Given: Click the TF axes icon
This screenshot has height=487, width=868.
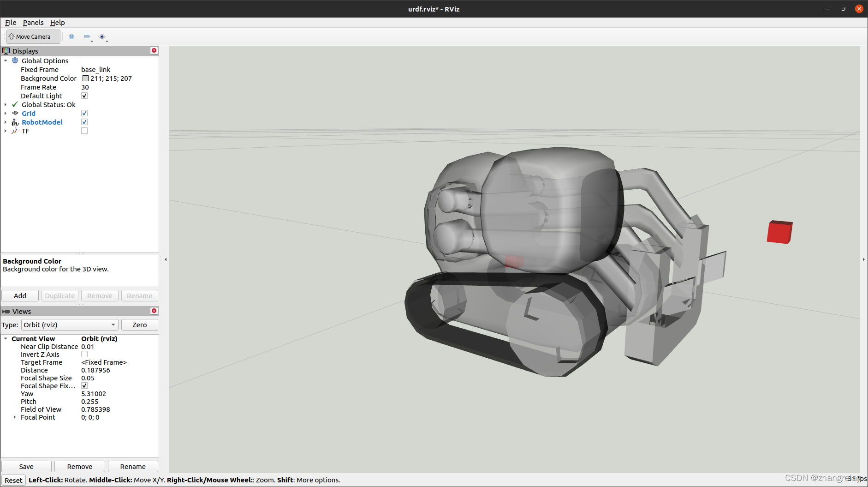Looking at the screenshot, I should pos(15,131).
